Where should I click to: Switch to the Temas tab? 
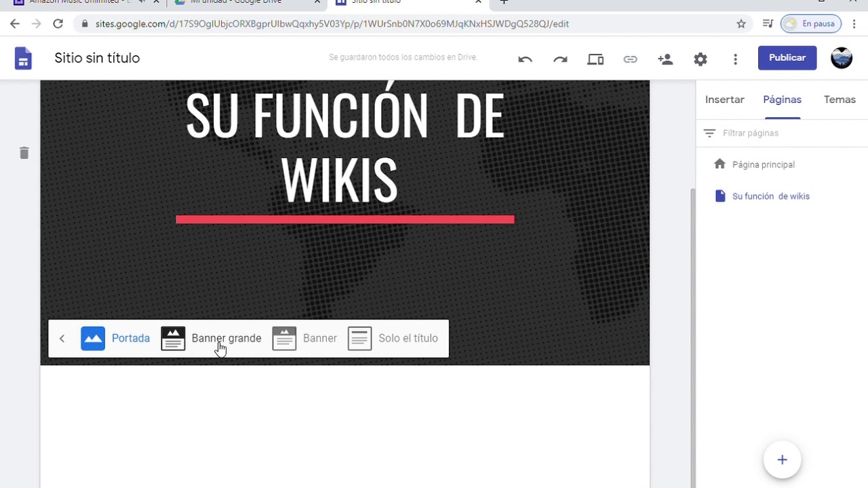pyautogui.click(x=840, y=100)
